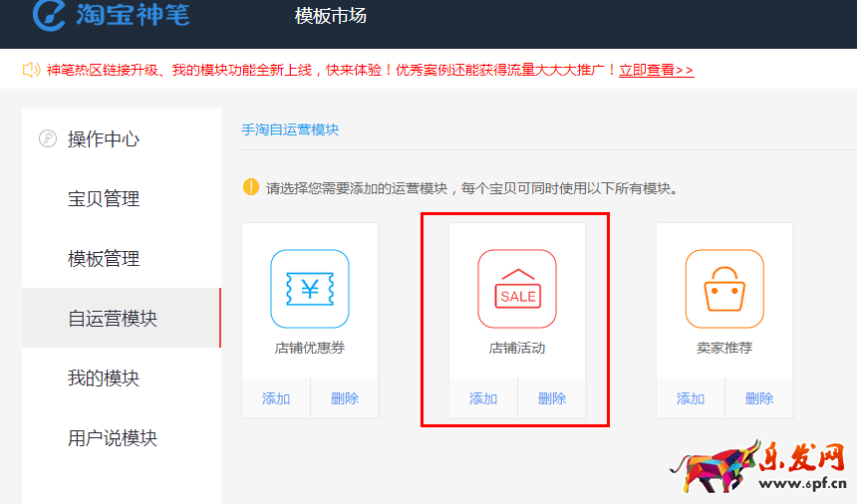The width and height of the screenshot is (857, 504).
Task: Open 用户说模块 in the sidebar
Action: (113, 438)
